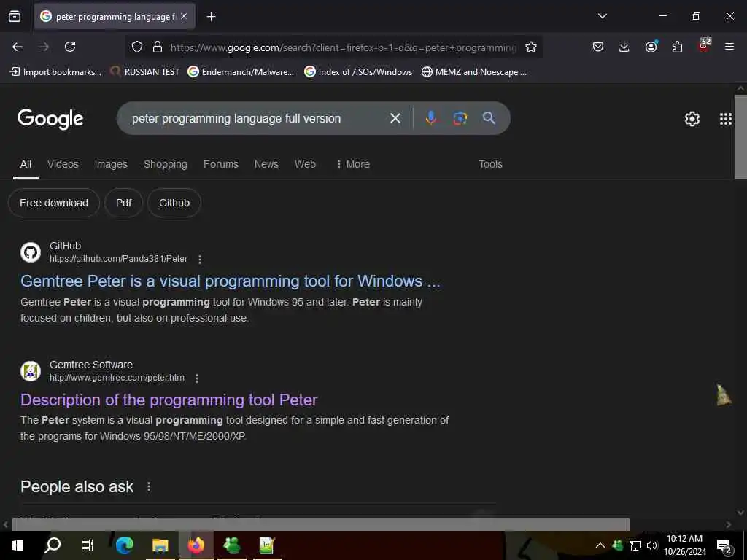Open the Import bookmarks toolbar item

click(x=55, y=72)
